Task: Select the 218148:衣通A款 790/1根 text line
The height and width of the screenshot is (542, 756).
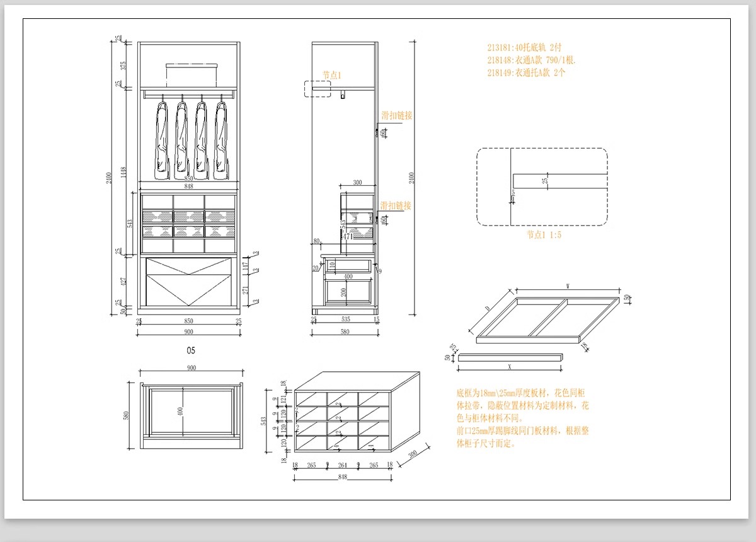Action: pos(531,60)
